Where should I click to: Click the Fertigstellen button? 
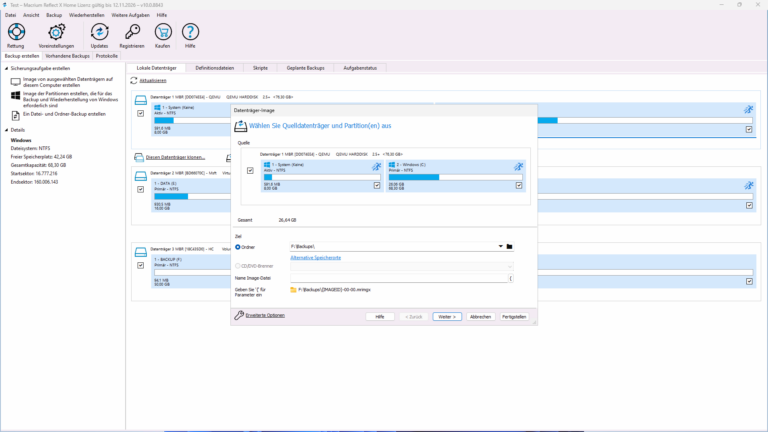(514, 317)
